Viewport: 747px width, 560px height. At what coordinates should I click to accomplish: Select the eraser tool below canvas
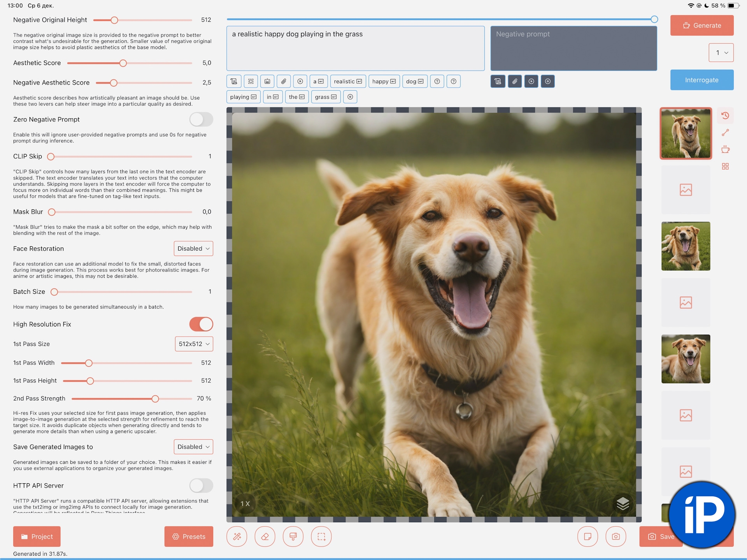coord(265,537)
